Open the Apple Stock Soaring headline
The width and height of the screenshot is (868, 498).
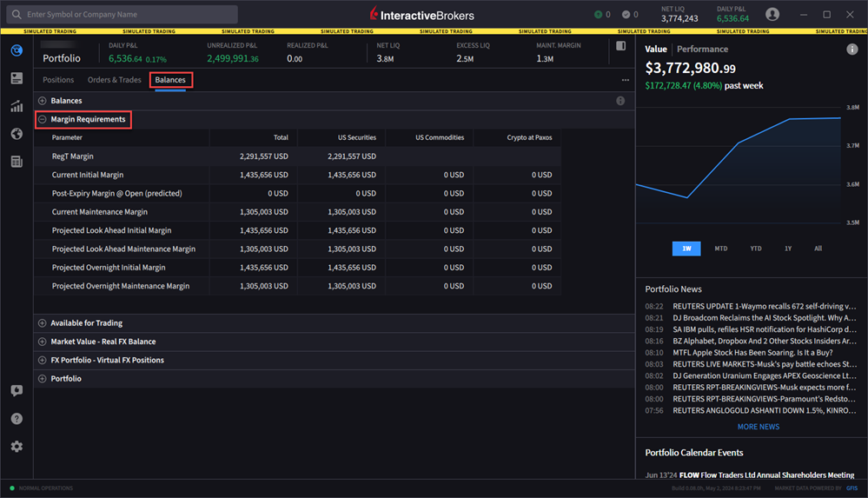click(x=752, y=353)
